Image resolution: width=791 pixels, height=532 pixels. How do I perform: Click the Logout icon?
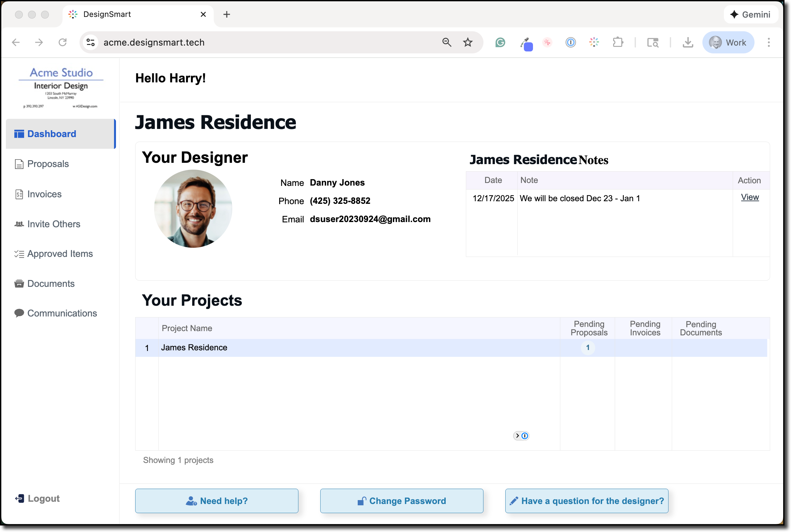pyautogui.click(x=20, y=498)
